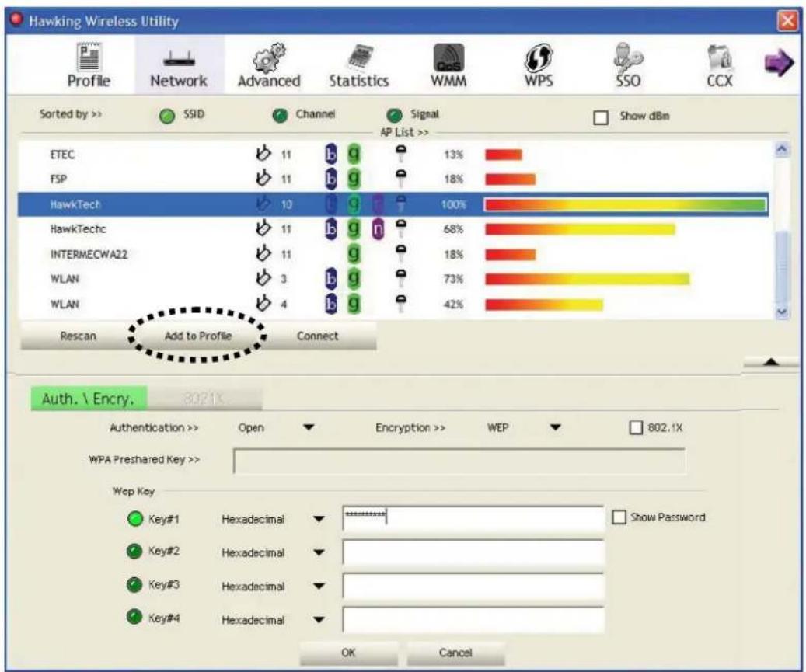Click the channel icon for WLAN channel 4
This screenshot has height=672, width=806.
263,303
